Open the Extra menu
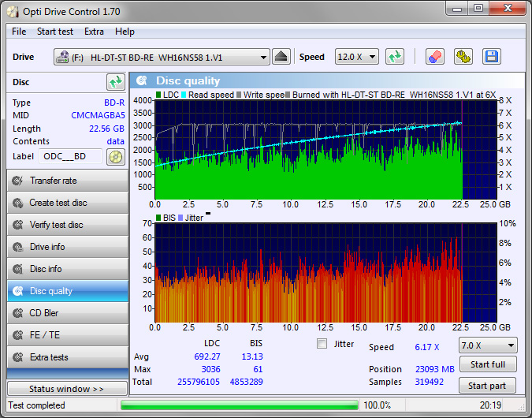 [x=94, y=32]
